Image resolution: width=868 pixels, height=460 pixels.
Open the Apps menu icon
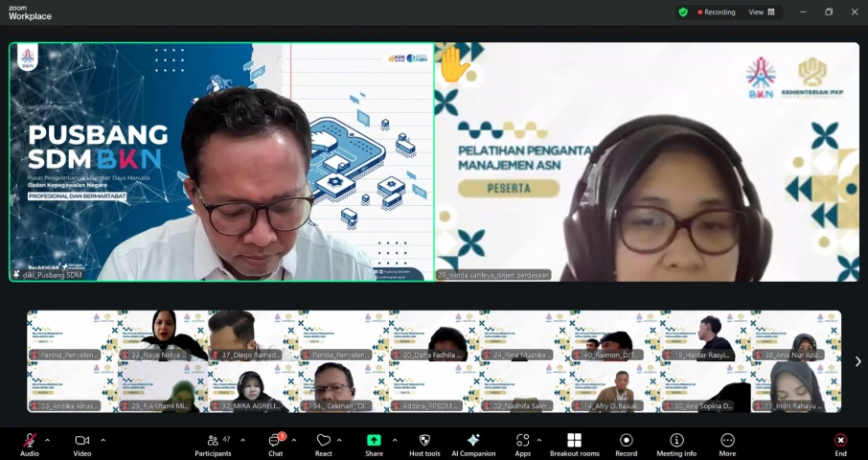tap(522, 441)
